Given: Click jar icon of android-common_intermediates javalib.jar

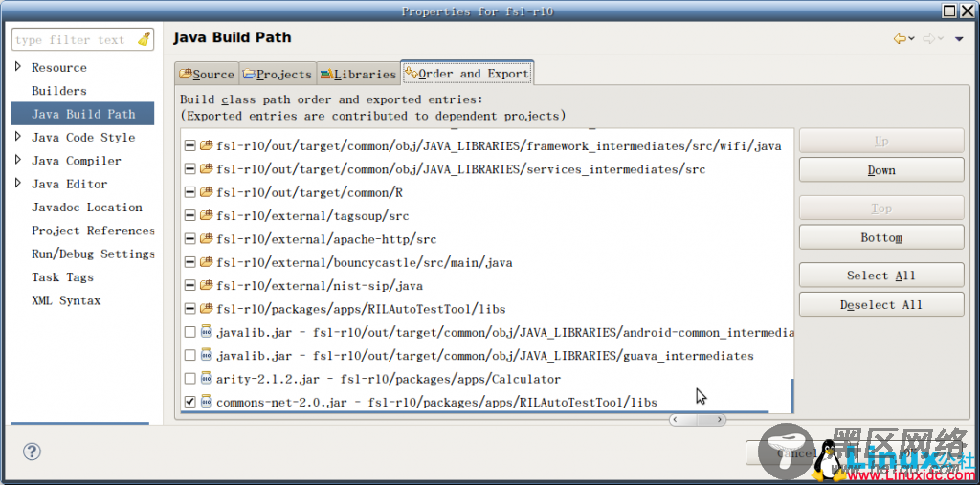Looking at the screenshot, I should click(x=207, y=332).
